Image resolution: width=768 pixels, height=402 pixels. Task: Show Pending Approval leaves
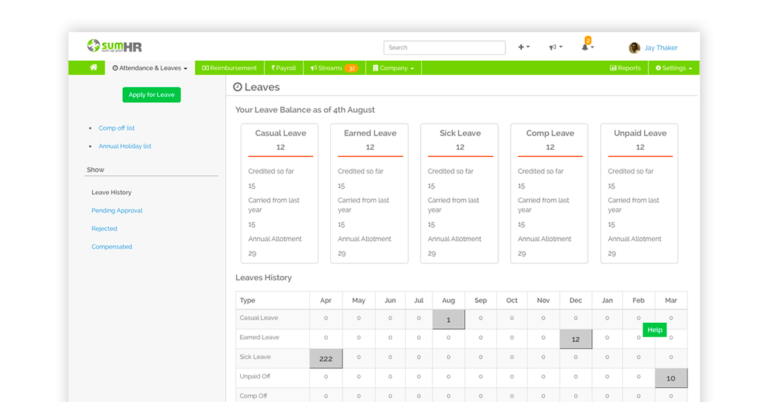coord(117,211)
